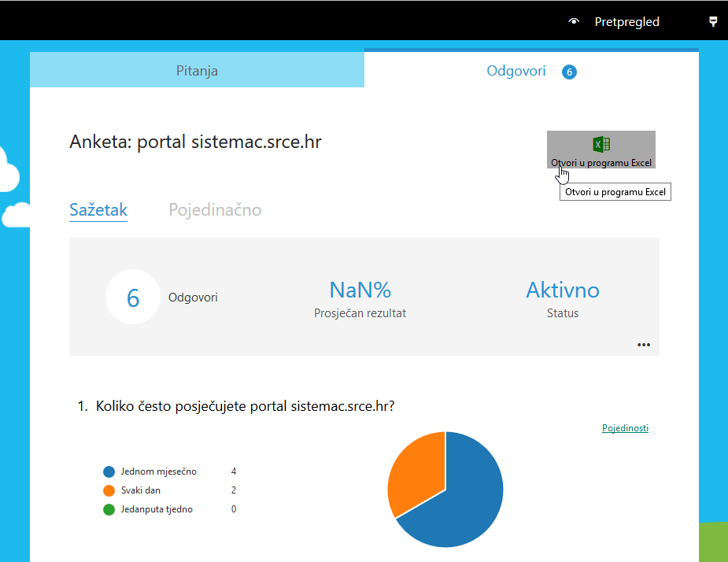
Task: Click the Aktivno status text
Action: pyautogui.click(x=562, y=290)
